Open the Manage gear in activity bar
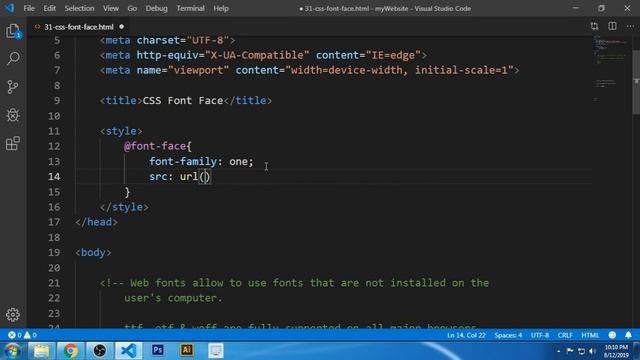Screen dimensions: 640x360 [x=13, y=314]
